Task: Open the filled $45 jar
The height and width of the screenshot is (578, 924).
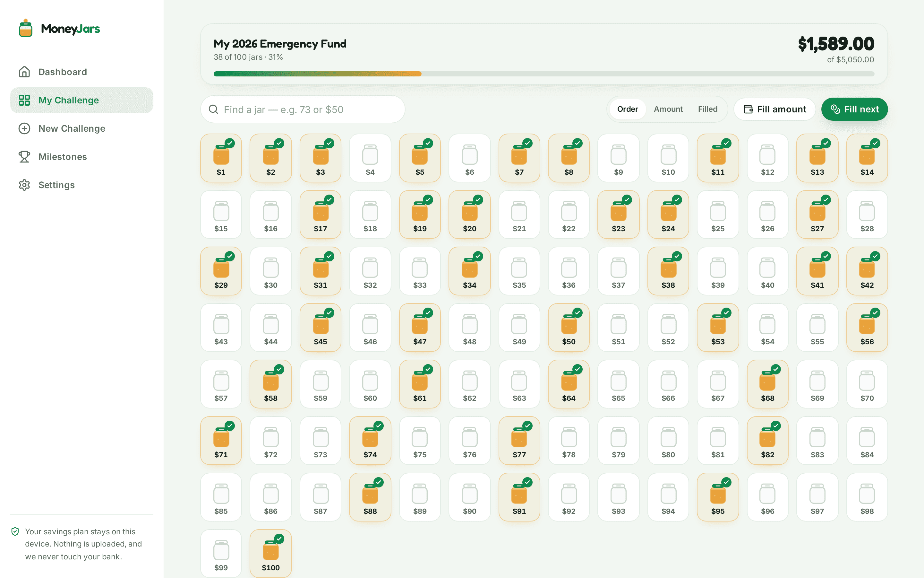Action: (321, 328)
